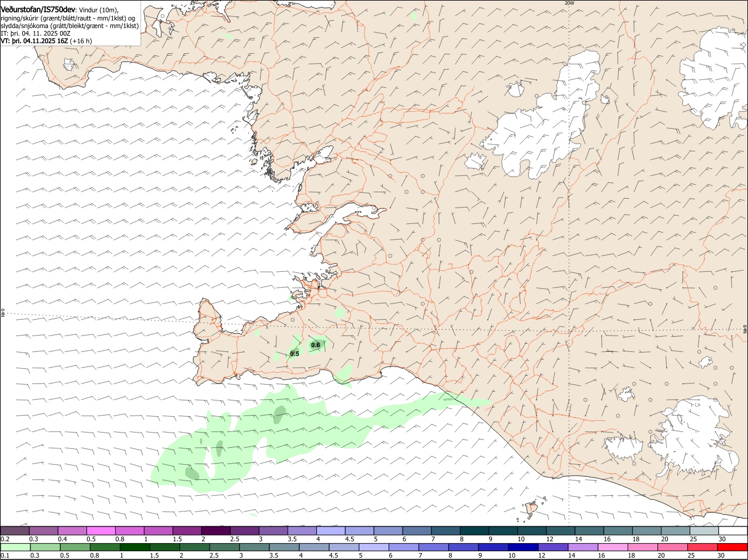Click the 0.6 precipitation value on the map
This screenshot has width=748, height=560.
coord(316,345)
